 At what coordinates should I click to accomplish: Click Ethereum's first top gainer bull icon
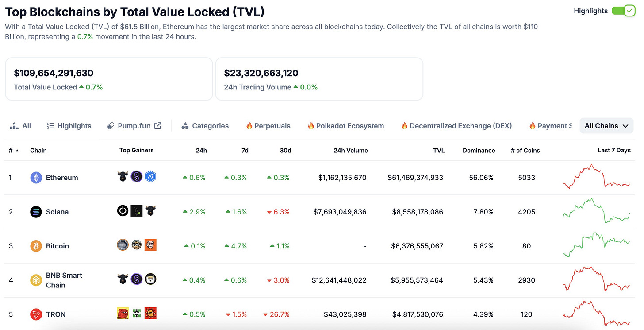pos(123,177)
